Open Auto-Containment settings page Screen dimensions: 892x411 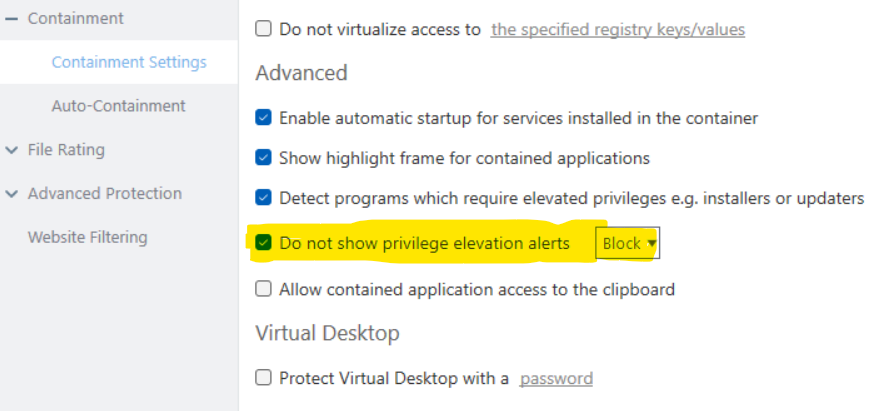(118, 106)
